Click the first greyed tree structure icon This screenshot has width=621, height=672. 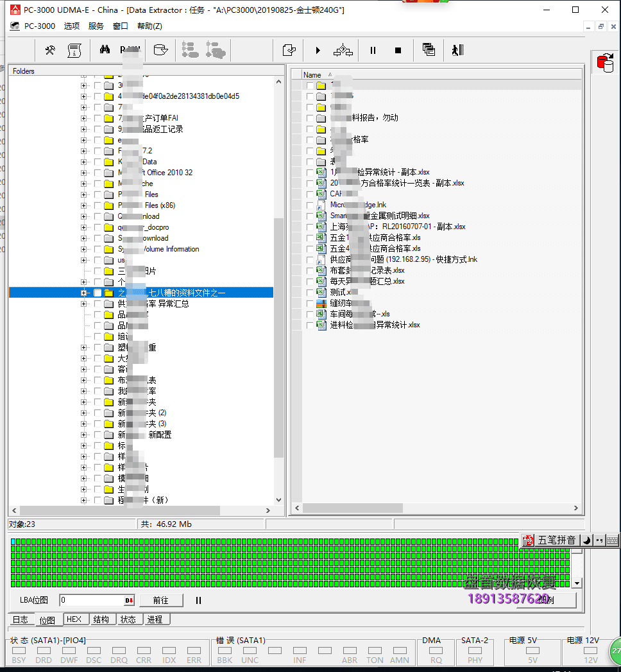pyautogui.click(x=190, y=49)
